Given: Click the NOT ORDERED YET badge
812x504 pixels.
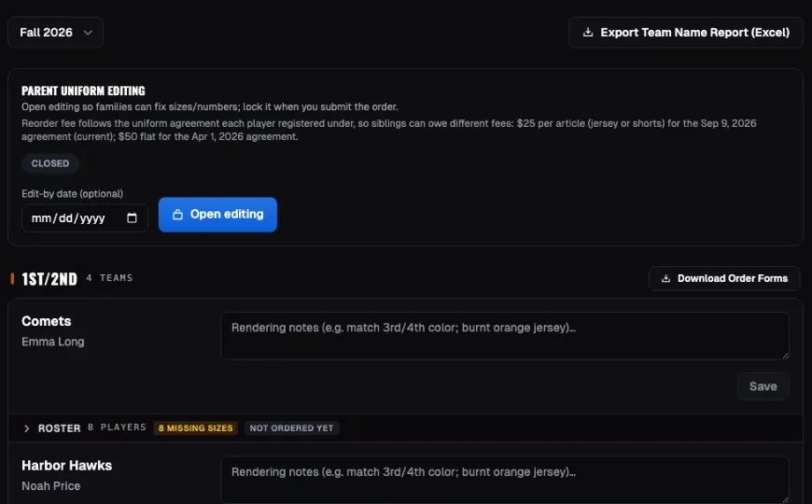Looking at the screenshot, I should tap(291, 428).
